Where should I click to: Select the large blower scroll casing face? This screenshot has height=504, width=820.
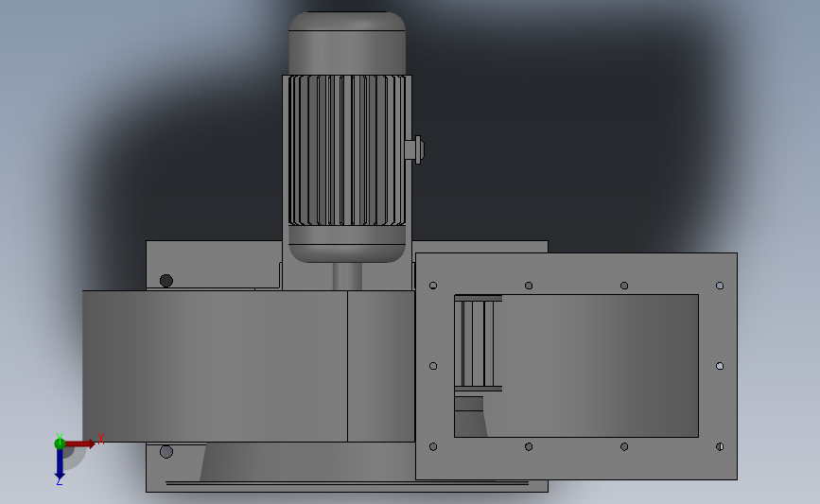(215, 366)
